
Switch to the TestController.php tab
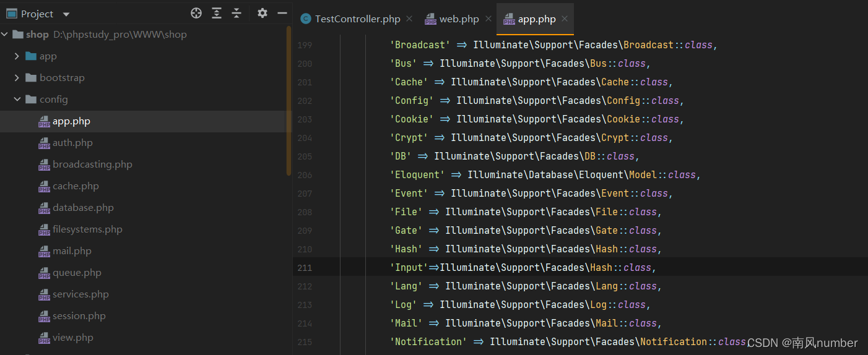[x=358, y=19]
